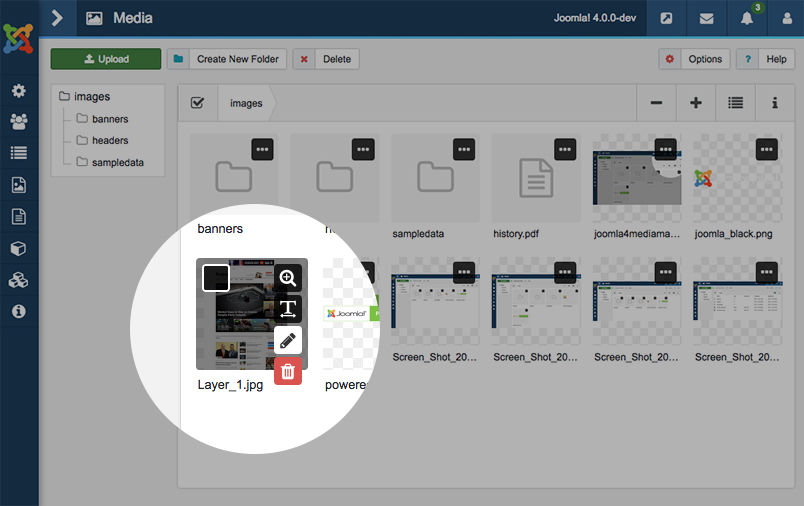The image size is (804, 506).
Task: Switch to list view in media toolbar
Action: tap(735, 103)
